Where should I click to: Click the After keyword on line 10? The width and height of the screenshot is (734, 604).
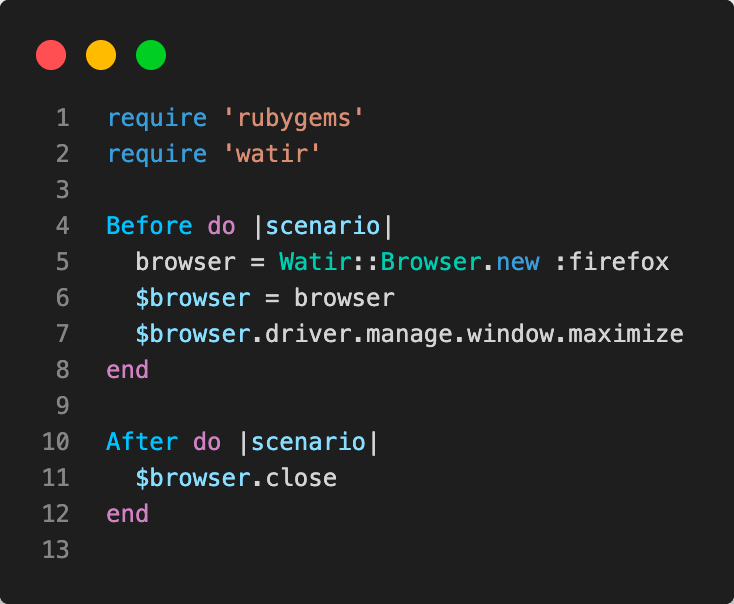click(142, 442)
